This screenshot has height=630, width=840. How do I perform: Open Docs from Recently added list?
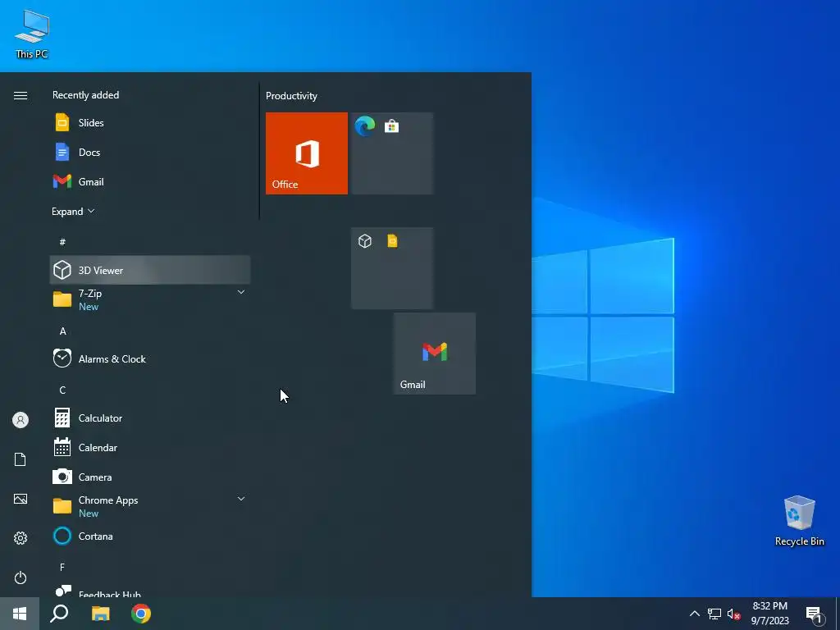coord(150,152)
